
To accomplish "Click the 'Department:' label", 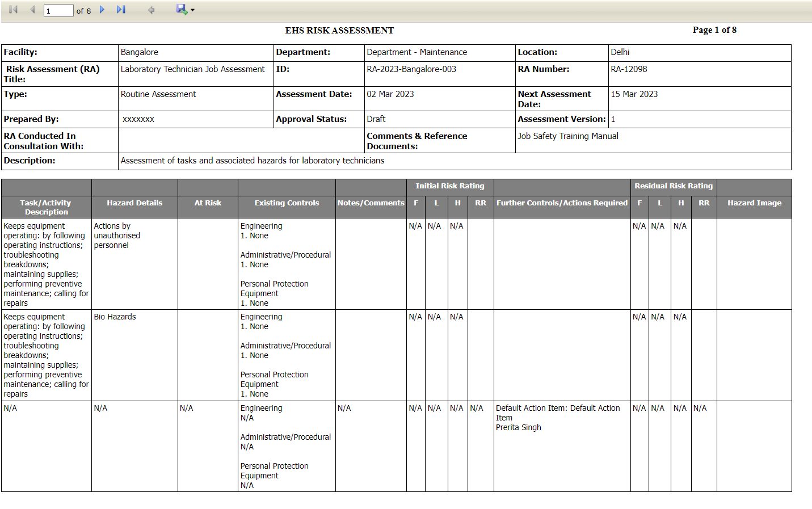I will [303, 52].
